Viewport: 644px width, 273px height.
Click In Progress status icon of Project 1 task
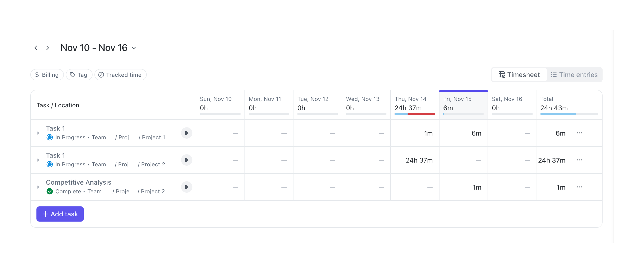tap(50, 137)
